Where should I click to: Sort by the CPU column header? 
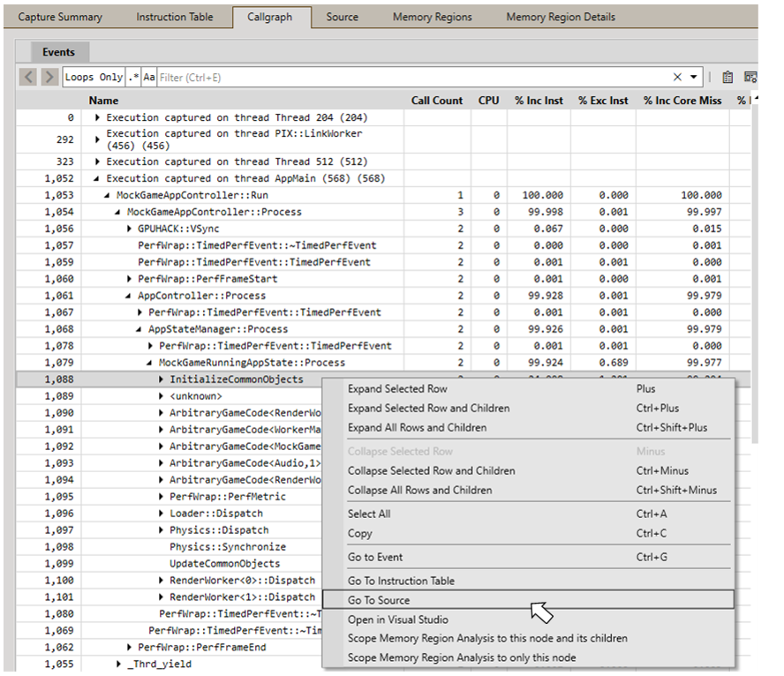pyautogui.click(x=488, y=101)
